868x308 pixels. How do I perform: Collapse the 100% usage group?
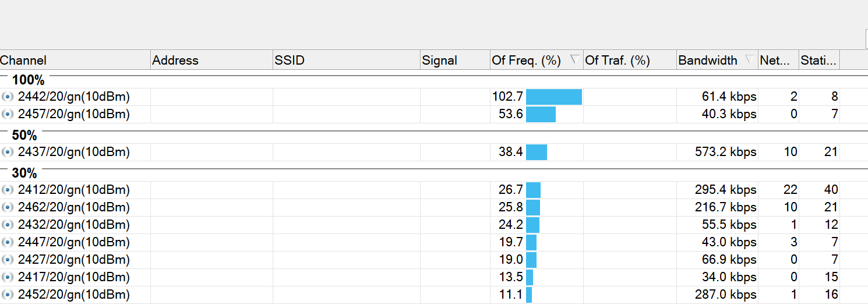[x=28, y=80]
